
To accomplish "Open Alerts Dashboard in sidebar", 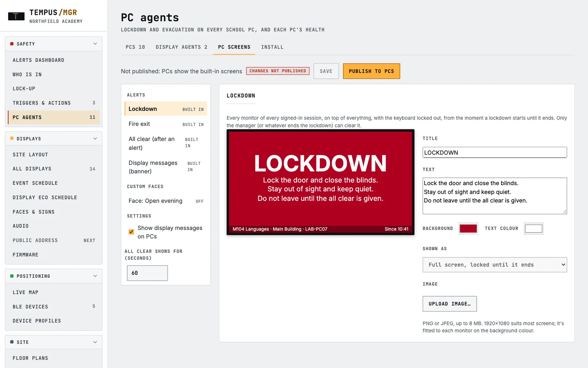I will [x=54, y=60].
